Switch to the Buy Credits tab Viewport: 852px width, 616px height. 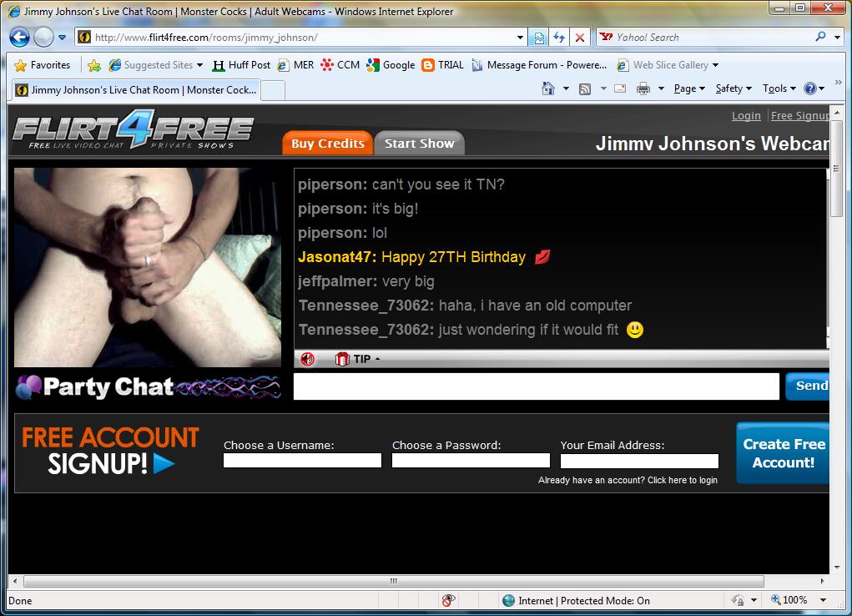click(x=327, y=144)
